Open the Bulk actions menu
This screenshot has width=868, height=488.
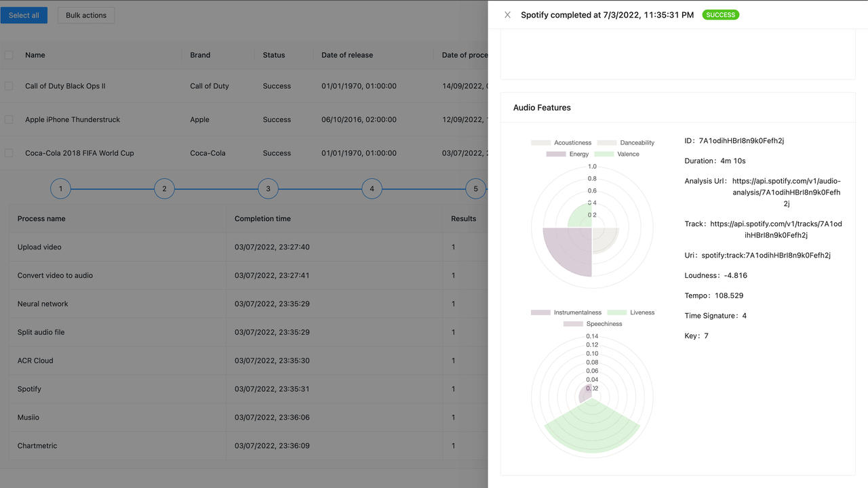click(86, 16)
